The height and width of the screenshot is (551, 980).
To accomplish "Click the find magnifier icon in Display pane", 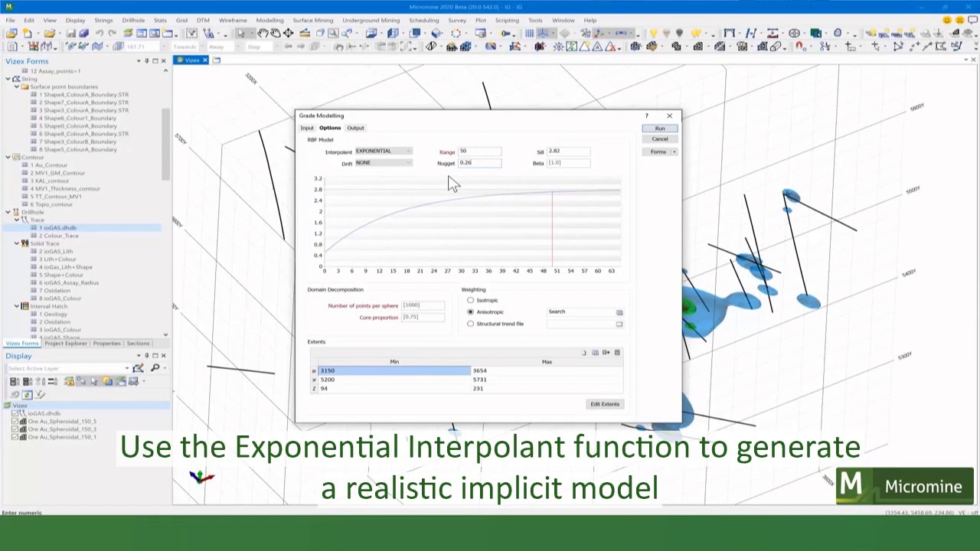I will pos(155,368).
